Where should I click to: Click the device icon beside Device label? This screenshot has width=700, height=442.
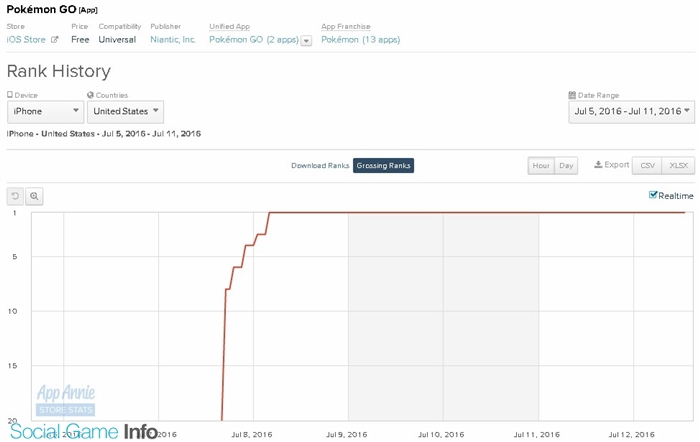[x=10, y=95]
